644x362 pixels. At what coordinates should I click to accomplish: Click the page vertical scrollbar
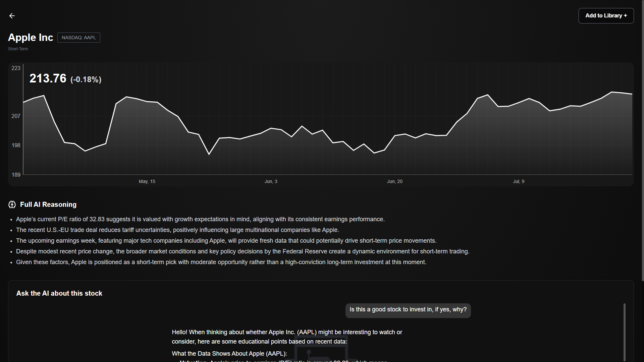tap(643, 141)
